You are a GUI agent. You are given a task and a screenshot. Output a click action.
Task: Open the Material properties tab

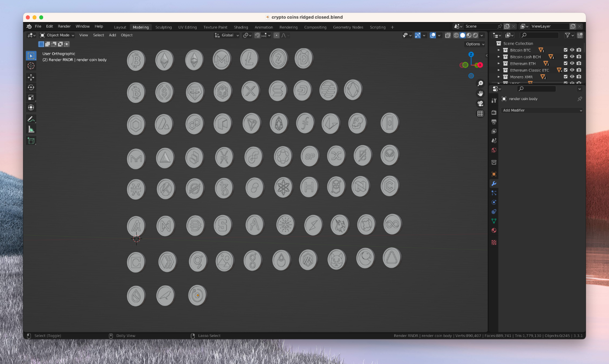(x=494, y=230)
